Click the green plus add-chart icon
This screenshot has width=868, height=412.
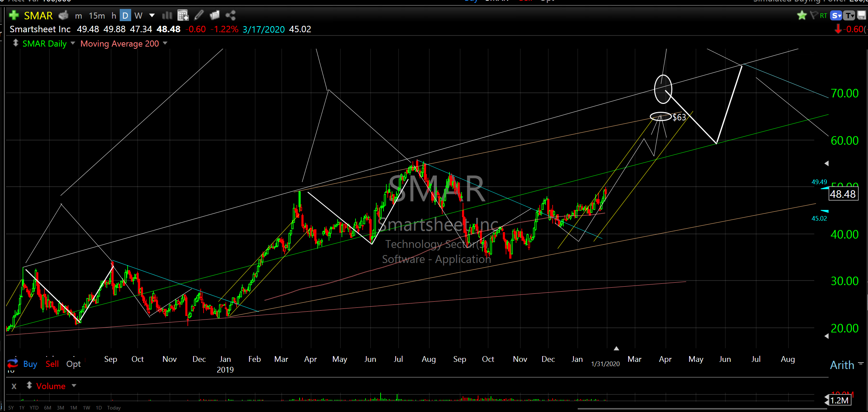pos(14,15)
